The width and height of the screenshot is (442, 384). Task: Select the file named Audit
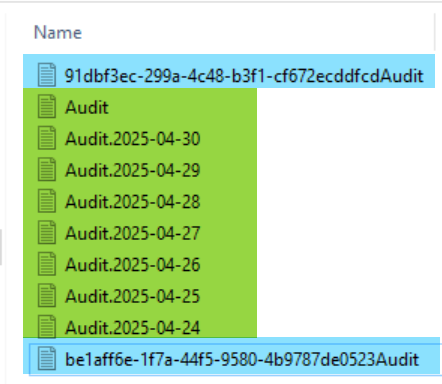(87, 107)
